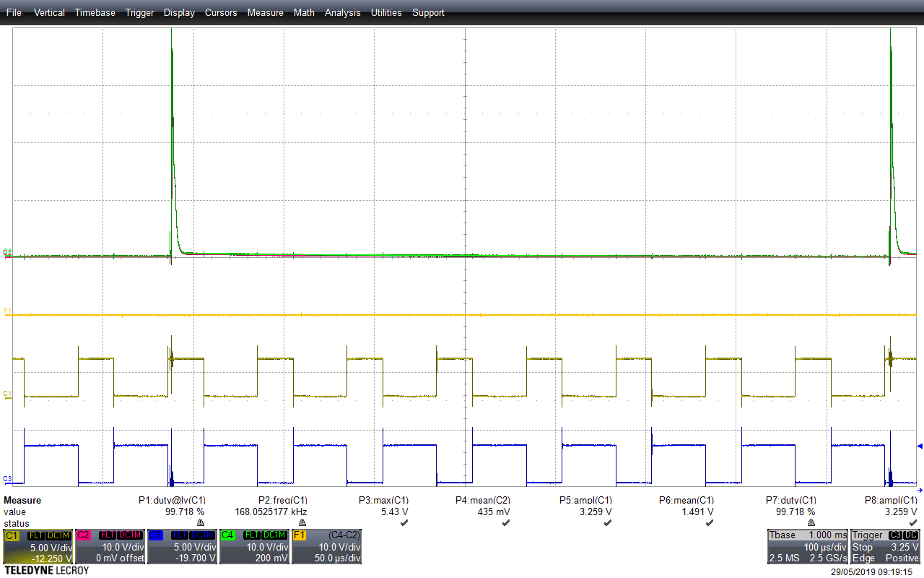Open the Utilities menu
Image resolution: width=924 pixels, height=578 pixels.
coord(386,12)
